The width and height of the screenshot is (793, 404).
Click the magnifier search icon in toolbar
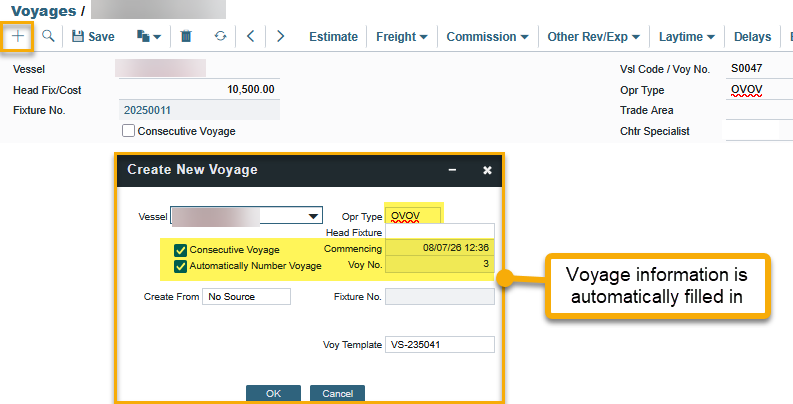click(48, 36)
